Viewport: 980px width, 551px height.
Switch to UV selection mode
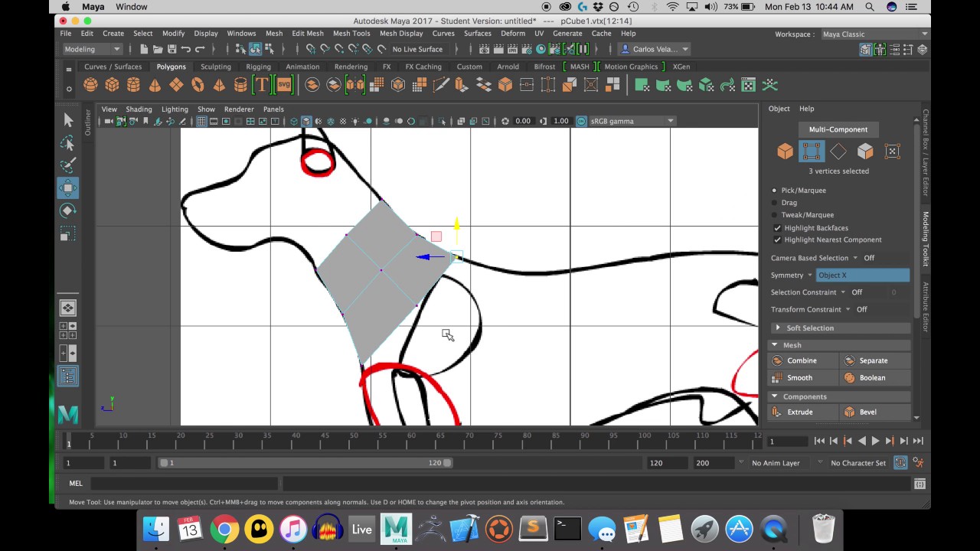892,152
